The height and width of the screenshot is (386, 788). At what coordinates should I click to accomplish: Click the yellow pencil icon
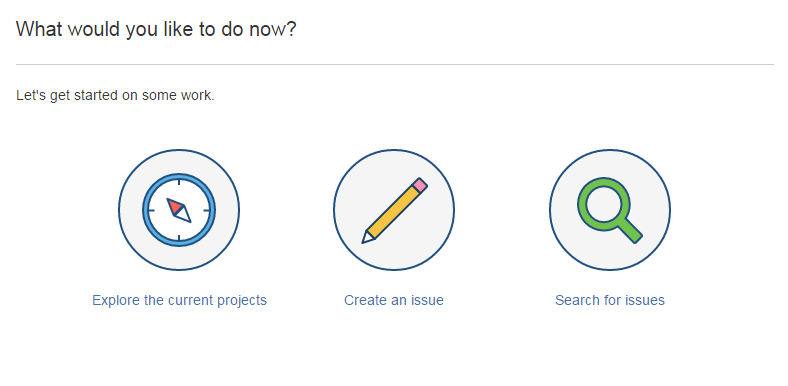395,210
